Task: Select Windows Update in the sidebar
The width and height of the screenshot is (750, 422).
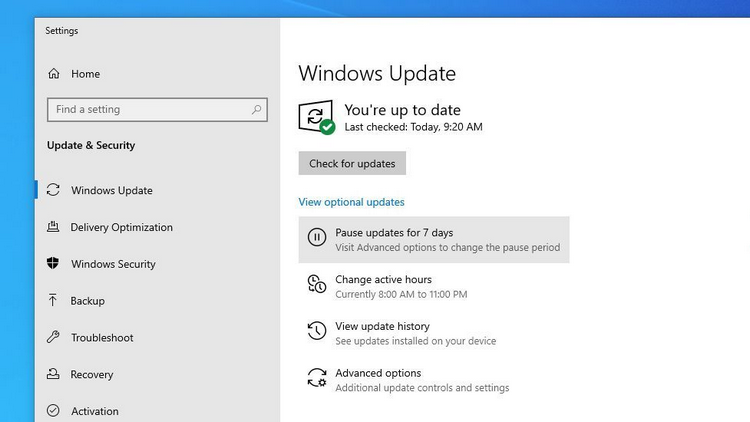Action: tap(112, 190)
